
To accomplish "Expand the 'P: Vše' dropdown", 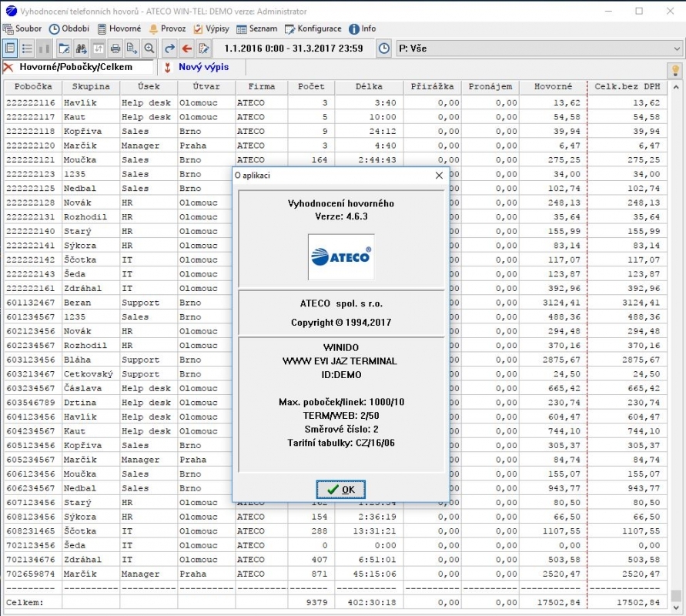I will tap(676, 49).
